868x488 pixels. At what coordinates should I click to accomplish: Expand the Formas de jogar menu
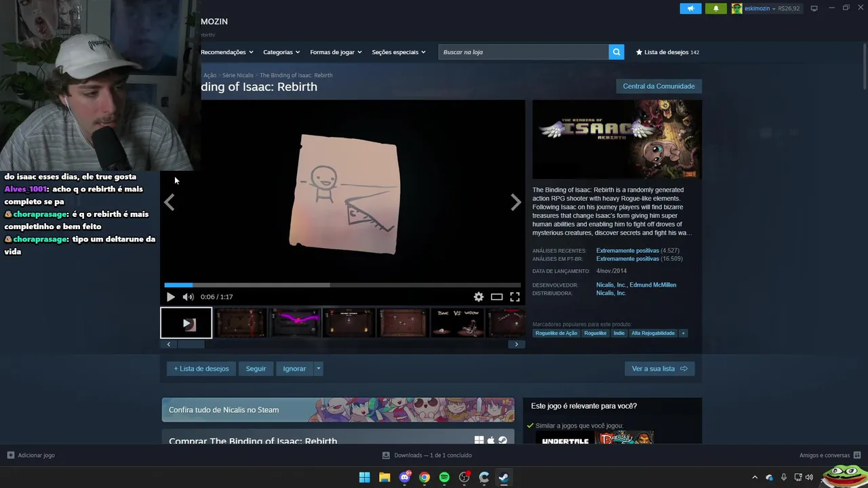tap(336, 52)
